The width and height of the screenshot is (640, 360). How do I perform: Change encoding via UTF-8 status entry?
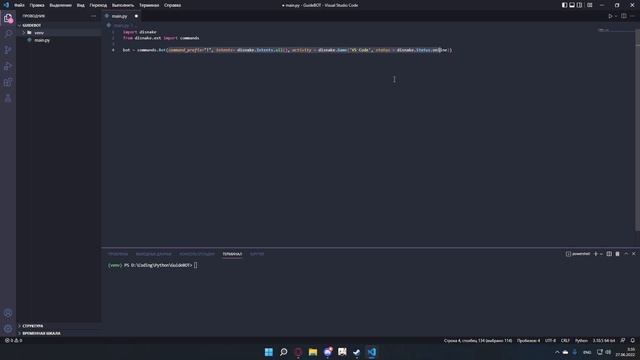tap(550, 340)
